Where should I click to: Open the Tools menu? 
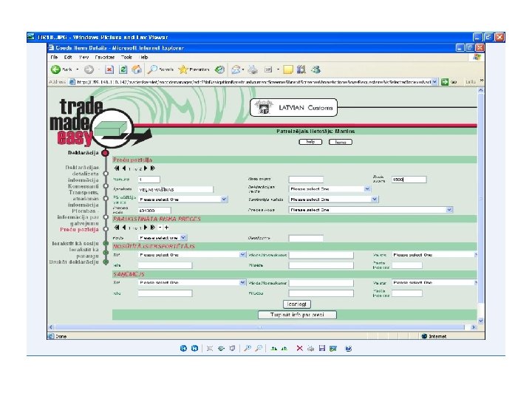click(126, 58)
